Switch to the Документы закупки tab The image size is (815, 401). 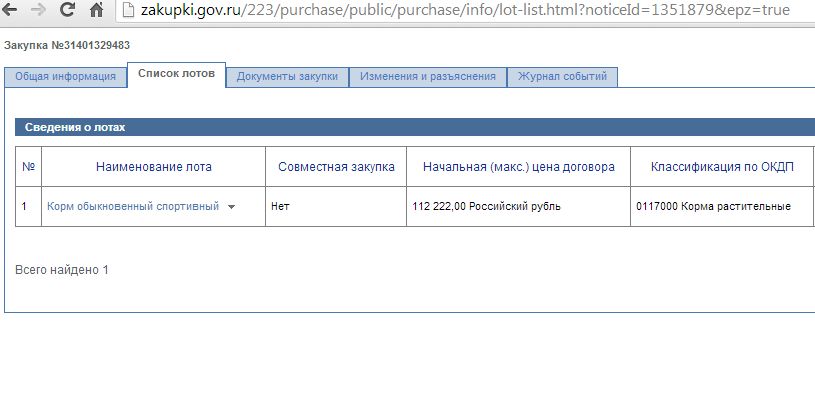pyautogui.click(x=287, y=77)
